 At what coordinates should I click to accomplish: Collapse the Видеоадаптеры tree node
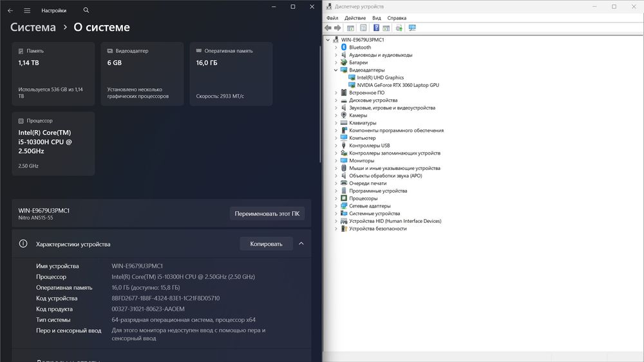pos(336,70)
